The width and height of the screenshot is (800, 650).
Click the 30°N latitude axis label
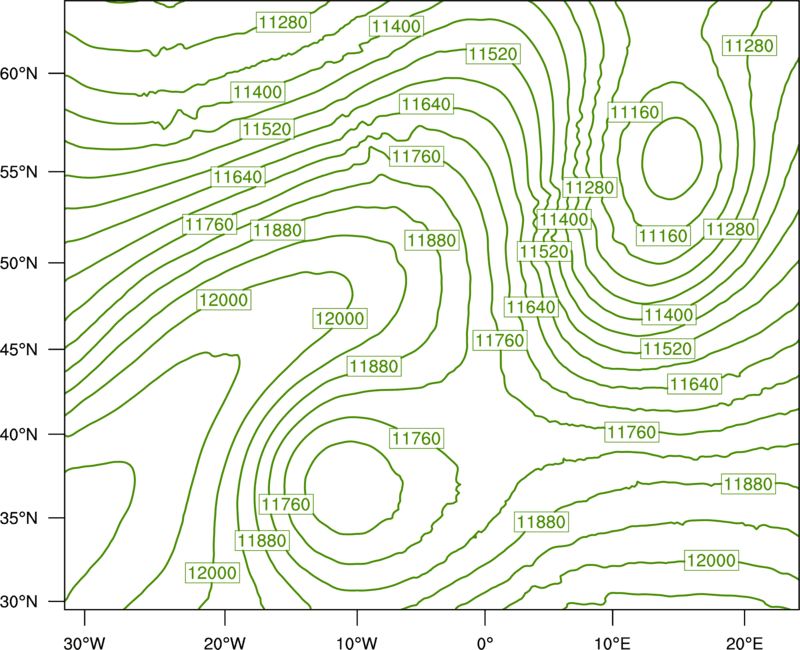coord(19,602)
